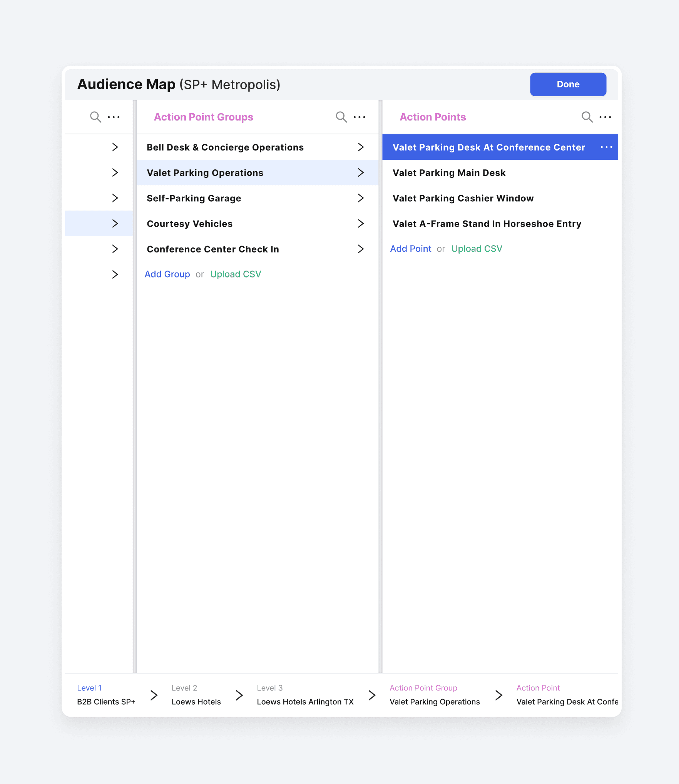Select Valet Parking Main Desk action point

[500, 172]
